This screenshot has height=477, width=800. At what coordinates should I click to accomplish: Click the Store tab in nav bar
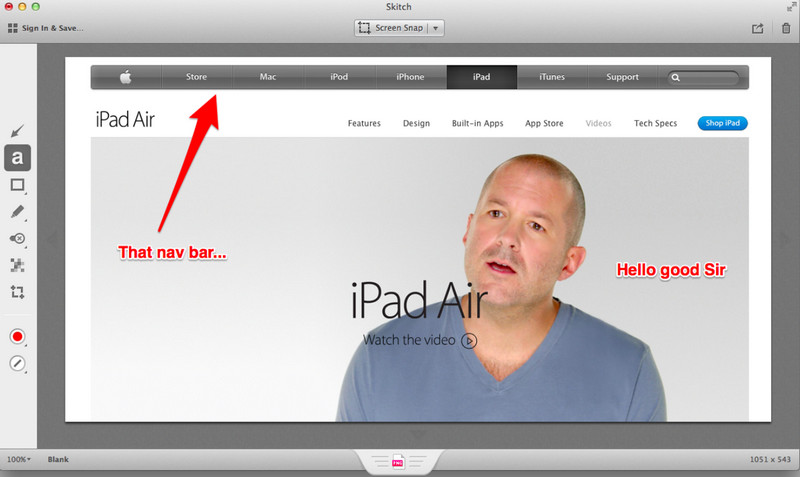coord(196,77)
